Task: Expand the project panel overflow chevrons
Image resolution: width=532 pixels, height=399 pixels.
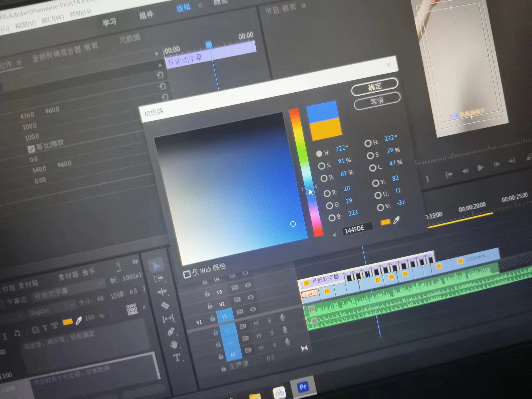Action: [x=135, y=262]
